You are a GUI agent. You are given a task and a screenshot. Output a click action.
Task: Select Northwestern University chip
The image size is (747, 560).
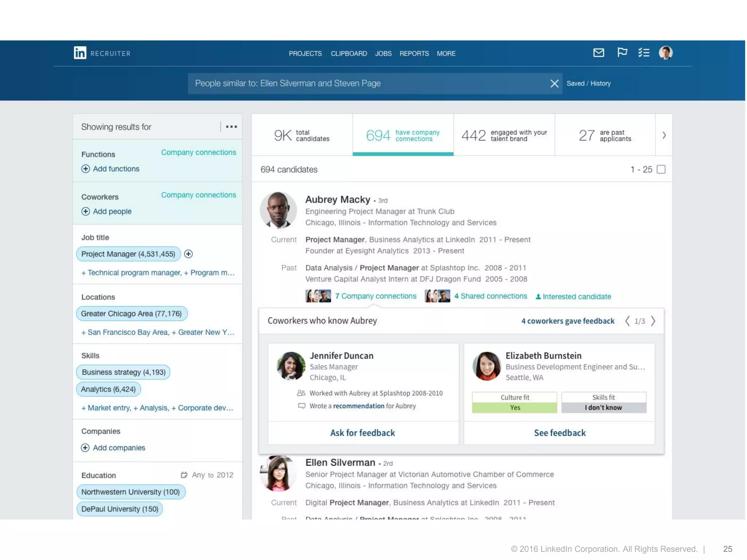(131, 492)
